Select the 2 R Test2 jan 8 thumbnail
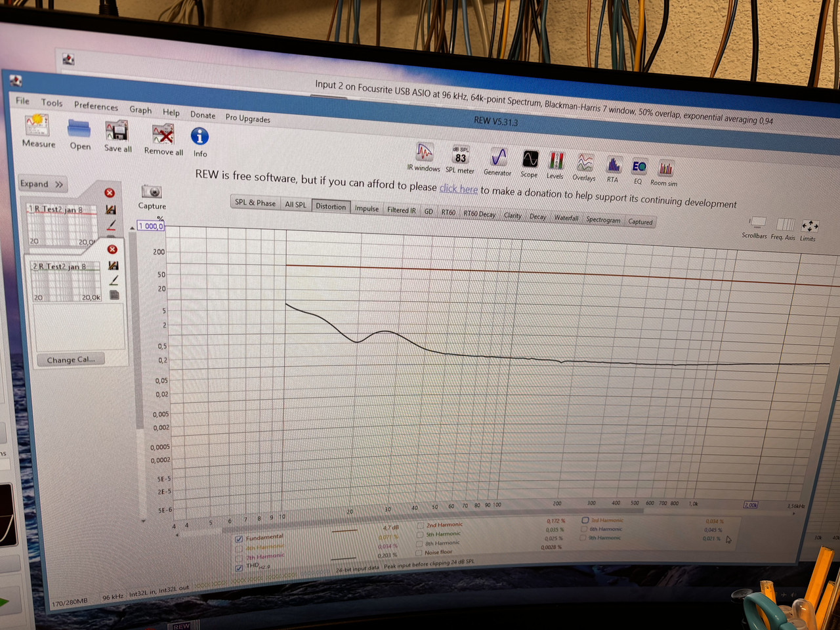 pyautogui.click(x=66, y=281)
